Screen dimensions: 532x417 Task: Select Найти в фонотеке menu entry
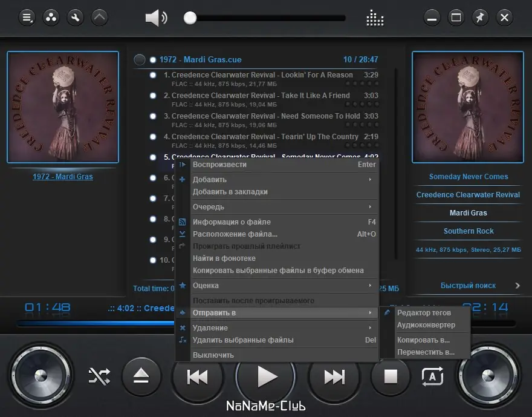click(277, 258)
